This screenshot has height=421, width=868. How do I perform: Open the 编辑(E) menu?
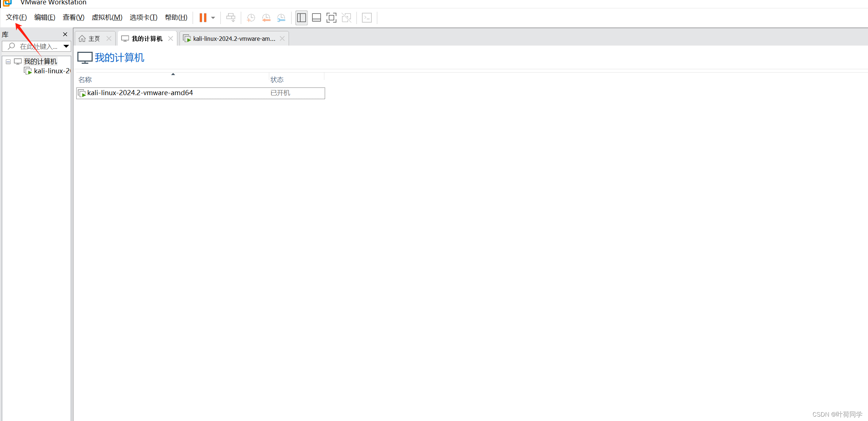tap(45, 17)
